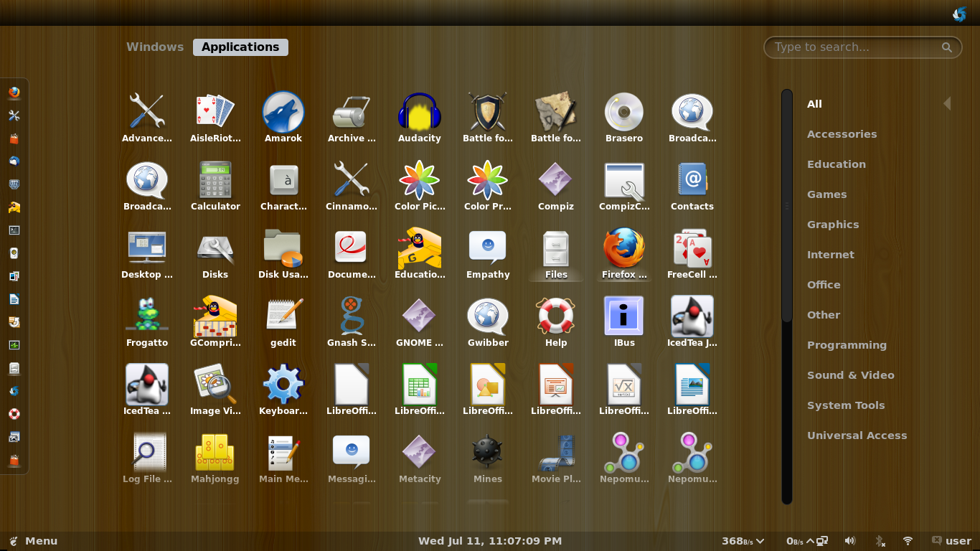Show only System Tools applications
Screen dimensions: 980x551
(846, 405)
